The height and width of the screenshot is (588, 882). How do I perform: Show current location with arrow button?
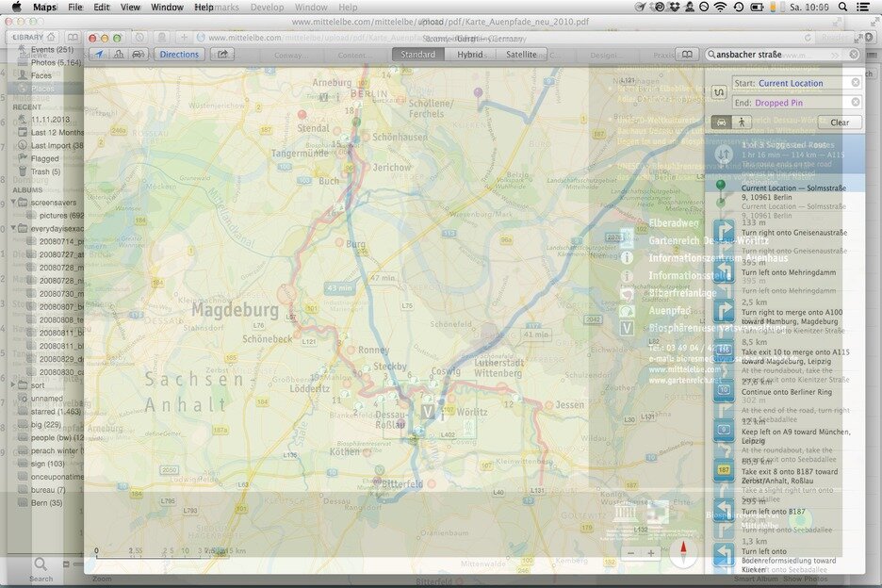[99, 55]
